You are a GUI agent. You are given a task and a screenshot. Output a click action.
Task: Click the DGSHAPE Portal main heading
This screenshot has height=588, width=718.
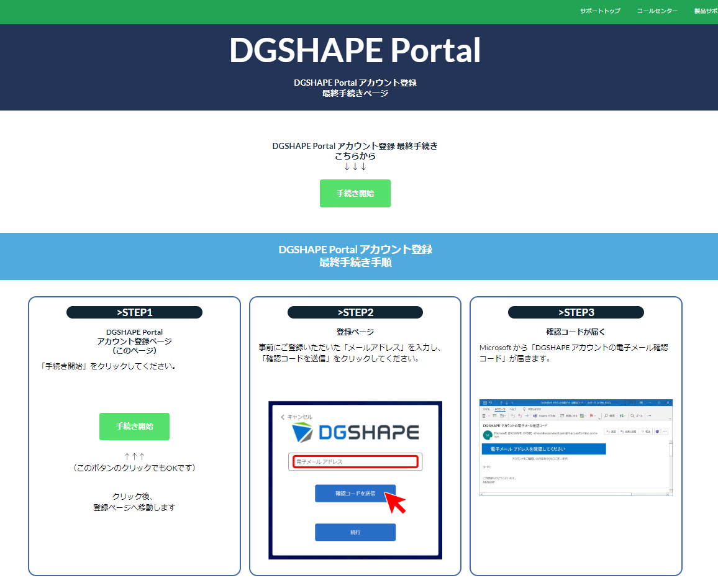click(x=355, y=50)
